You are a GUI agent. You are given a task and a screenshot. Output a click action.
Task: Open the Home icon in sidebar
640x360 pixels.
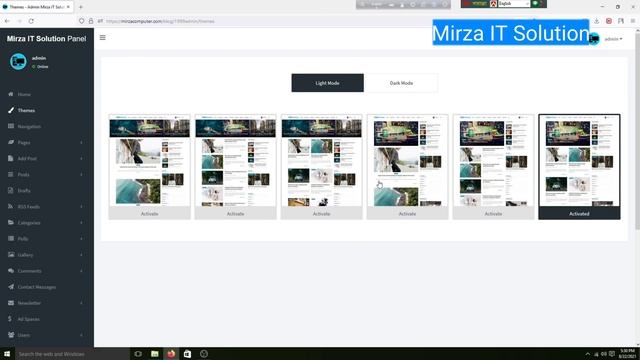tap(11, 94)
